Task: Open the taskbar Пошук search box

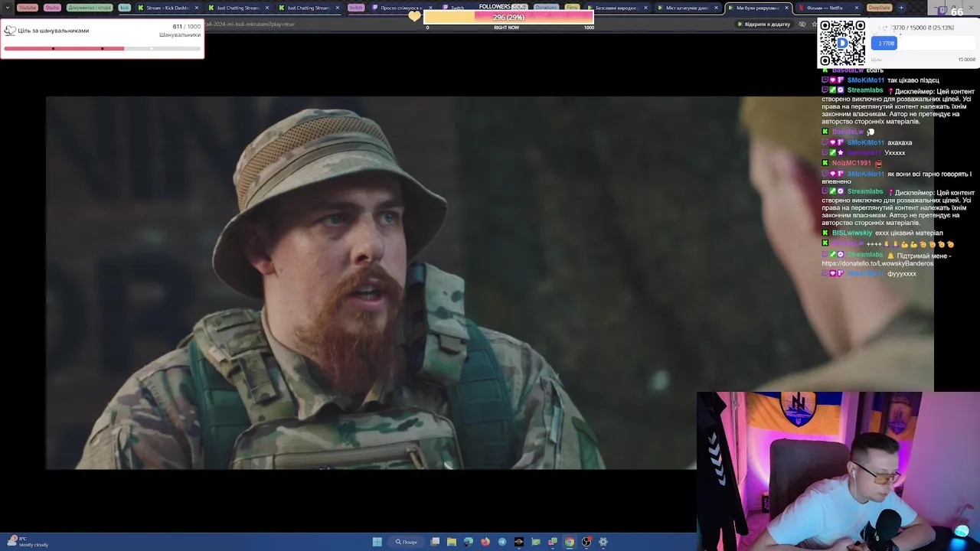Action: pyautogui.click(x=407, y=542)
